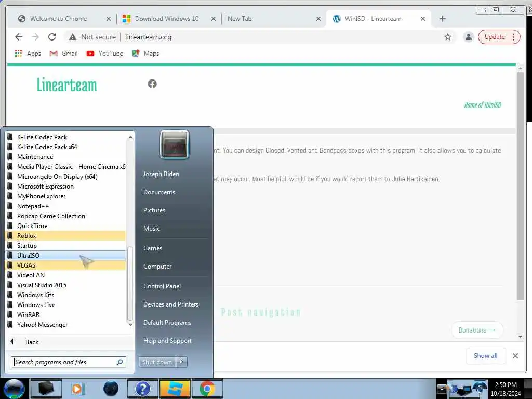Click the Update button in Chrome
Image resolution: width=532 pixels, height=399 pixels.
[x=495, y=37]
